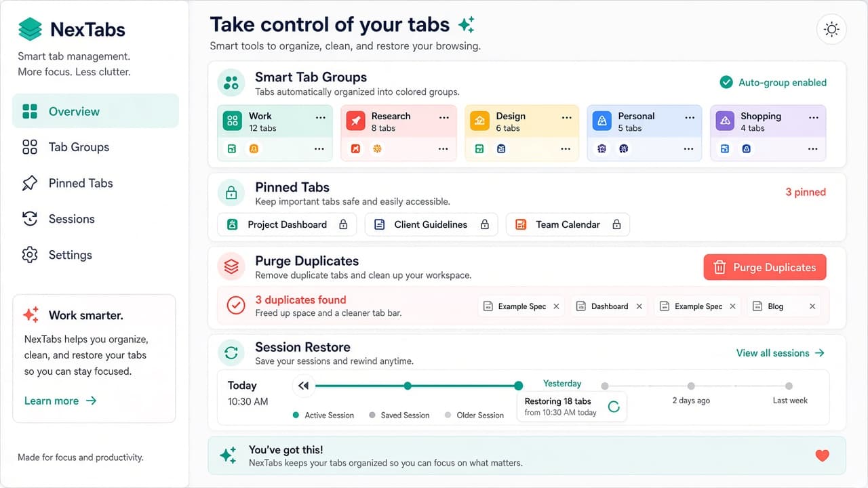Click the red Purge Duplicates button
This screenshot has width=868, height=488.
click(x=765, y=267)
